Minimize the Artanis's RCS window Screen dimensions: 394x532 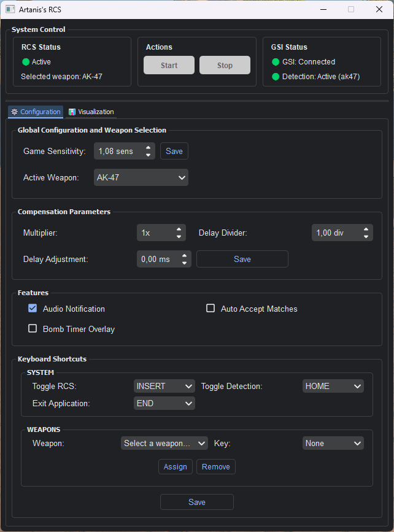[323, 9]
